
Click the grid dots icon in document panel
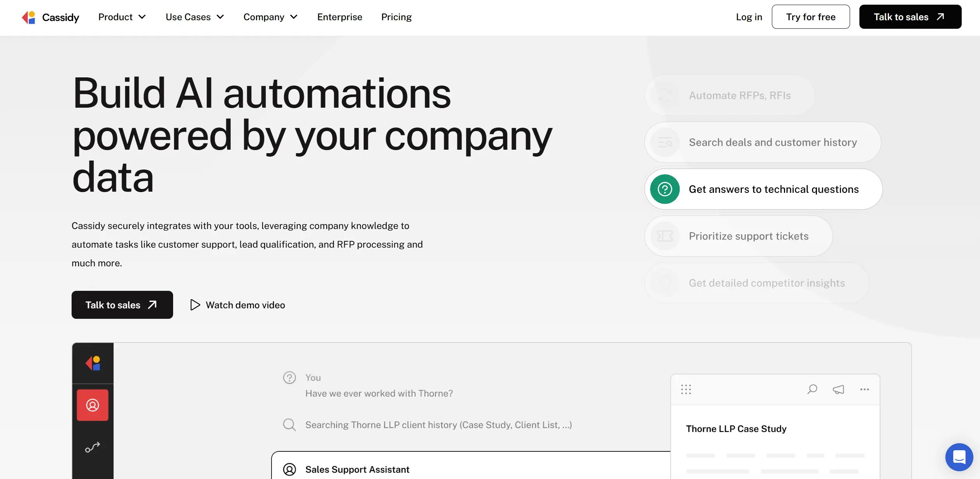686,389
